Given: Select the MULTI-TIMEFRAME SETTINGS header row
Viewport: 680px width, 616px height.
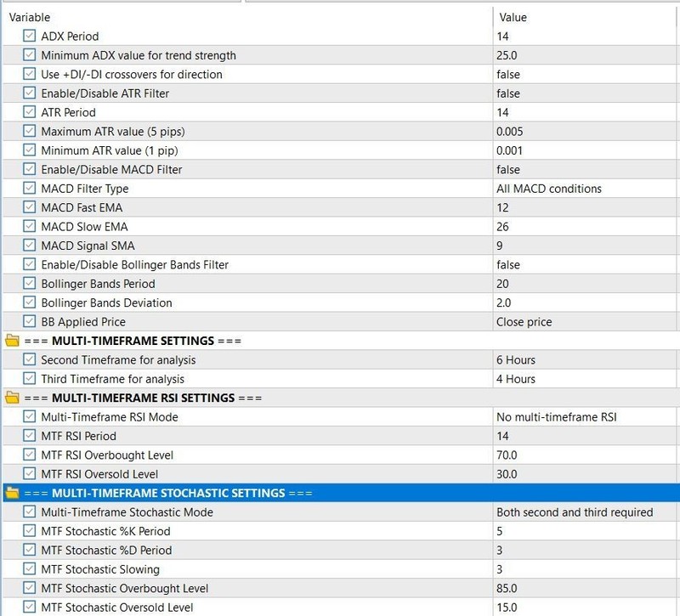Looking at the screenshot, I should click(342, 341).
